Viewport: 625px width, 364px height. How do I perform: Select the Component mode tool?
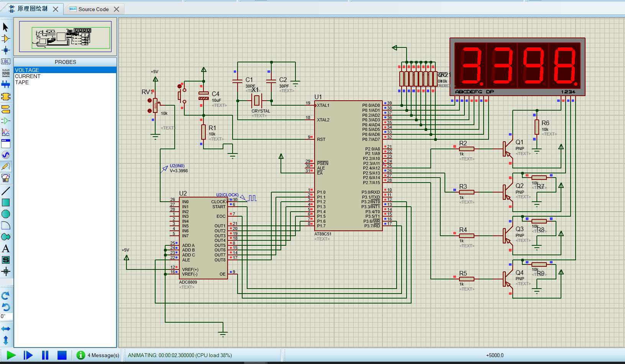5,38
